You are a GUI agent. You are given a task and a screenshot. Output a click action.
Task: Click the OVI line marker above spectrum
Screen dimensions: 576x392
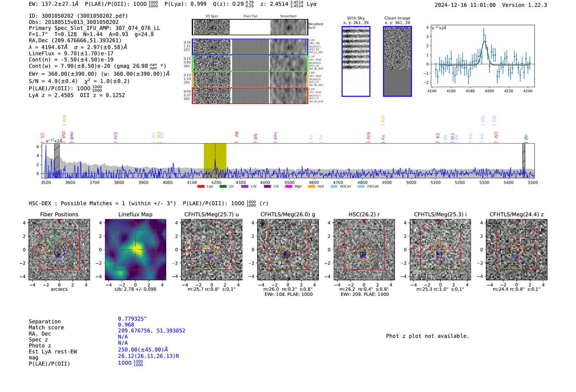[x=63, y=136]
